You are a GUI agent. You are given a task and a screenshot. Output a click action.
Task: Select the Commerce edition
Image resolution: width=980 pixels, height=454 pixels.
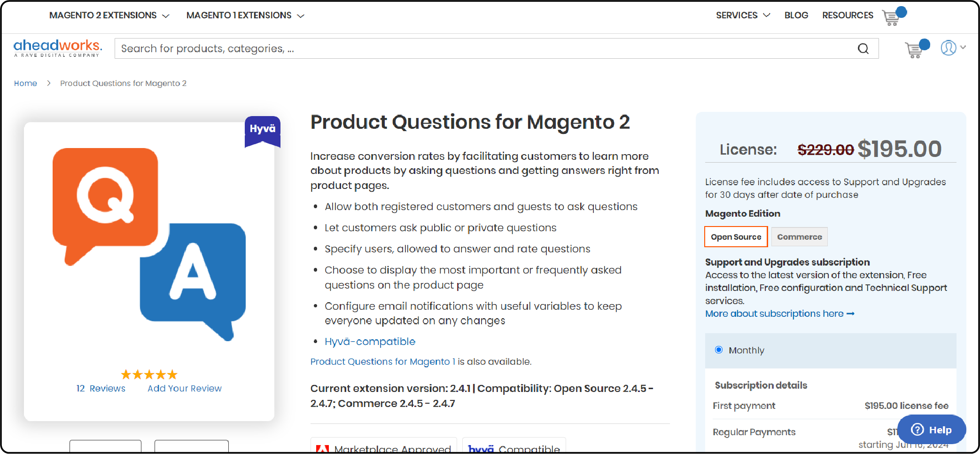799,237
